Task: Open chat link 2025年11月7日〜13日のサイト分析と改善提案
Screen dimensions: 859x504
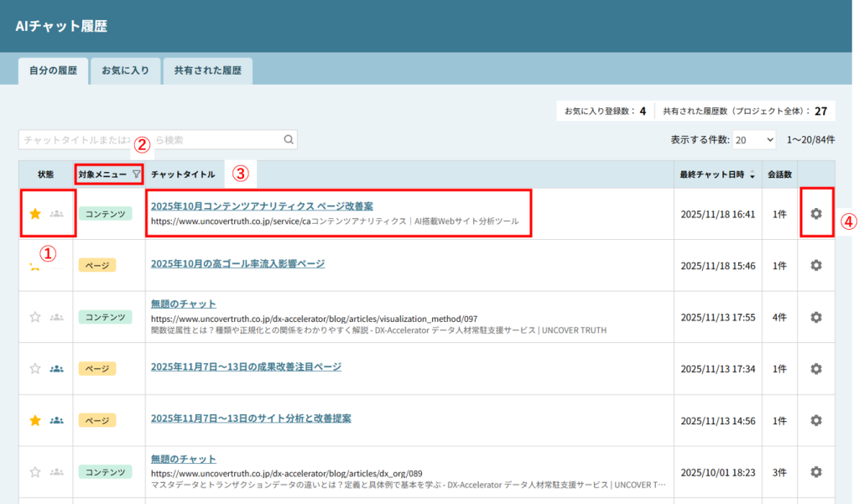Action: point(251,418)
